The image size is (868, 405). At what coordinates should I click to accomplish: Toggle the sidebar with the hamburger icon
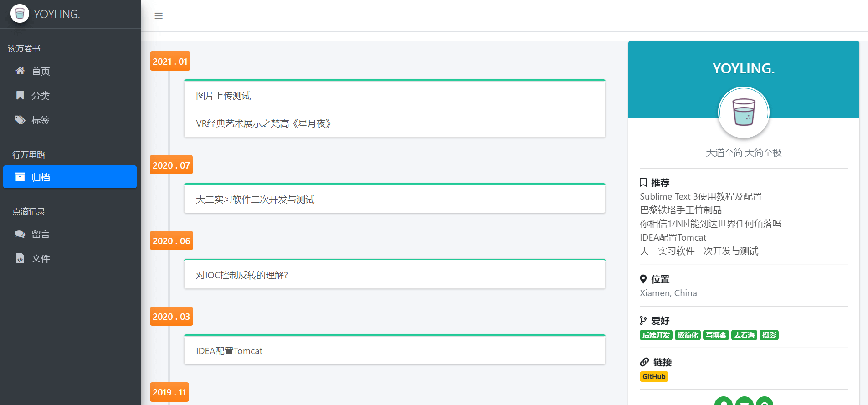159,16
